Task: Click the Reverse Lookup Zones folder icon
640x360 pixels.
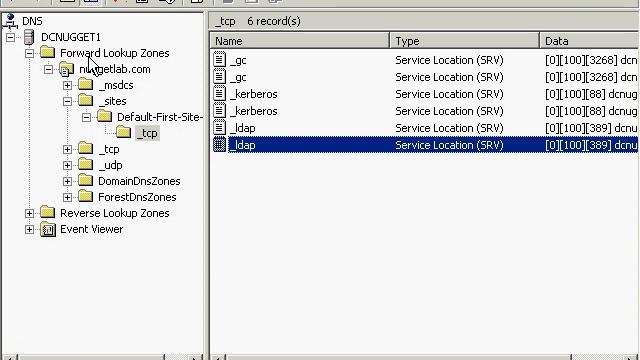Action: coord(48,213)
